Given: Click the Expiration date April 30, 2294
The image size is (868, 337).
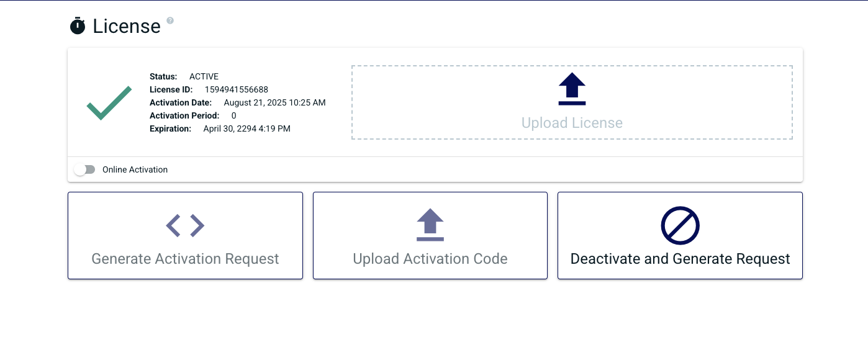Looking at the screenshot, I should coord(246,128).
